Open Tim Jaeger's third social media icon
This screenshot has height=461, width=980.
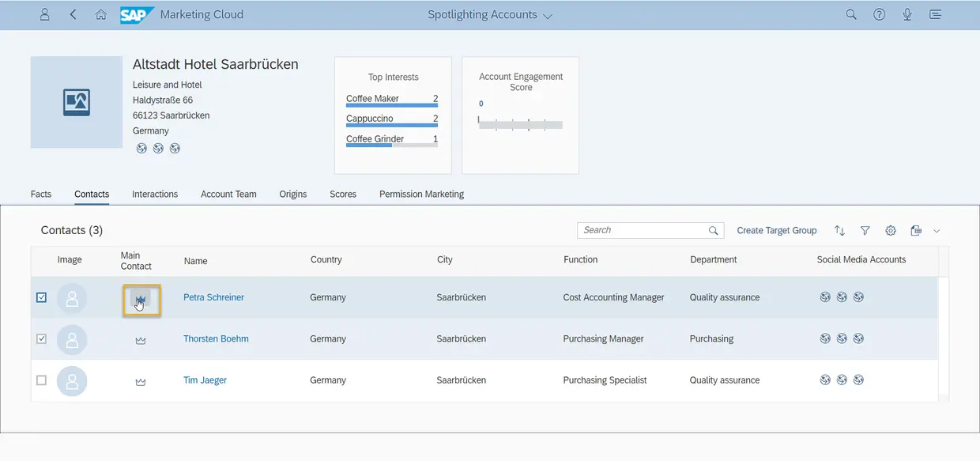858,380
